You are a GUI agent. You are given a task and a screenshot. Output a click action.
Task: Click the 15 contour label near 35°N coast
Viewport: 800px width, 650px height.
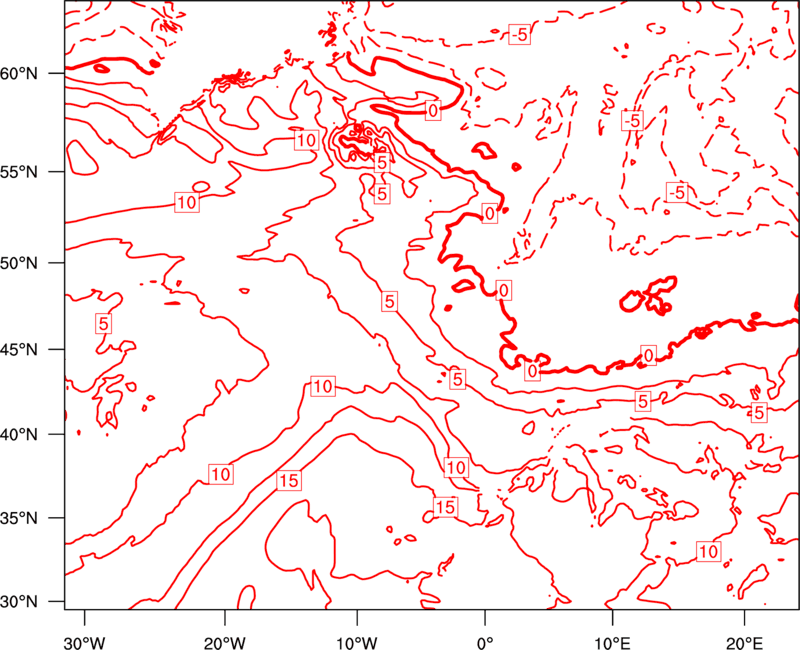pos(445,507)
